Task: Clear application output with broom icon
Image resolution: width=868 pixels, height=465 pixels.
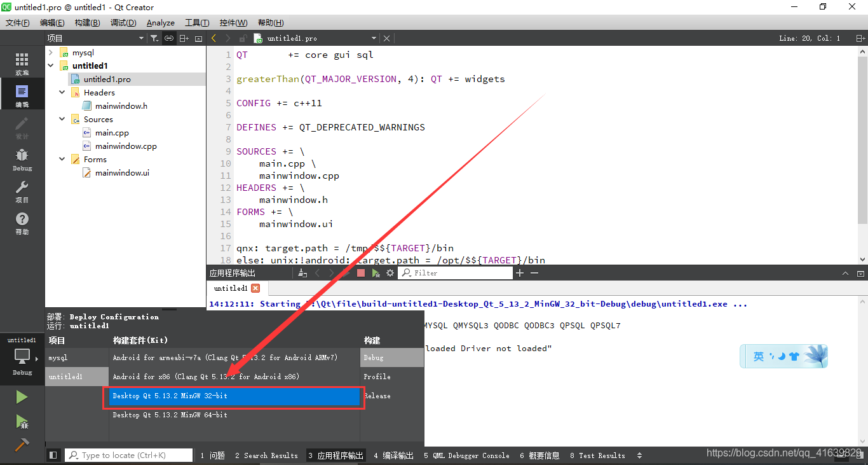Action: click(303, 273)
